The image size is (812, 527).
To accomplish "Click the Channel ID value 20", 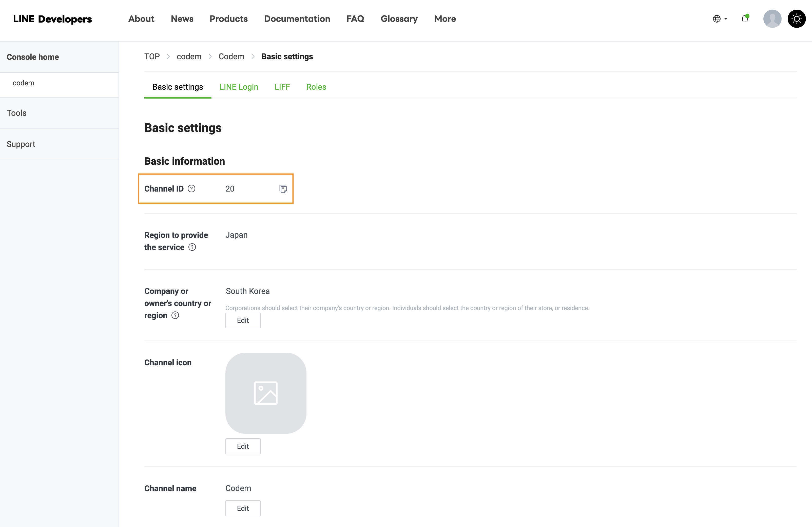I will coord(230,189).
